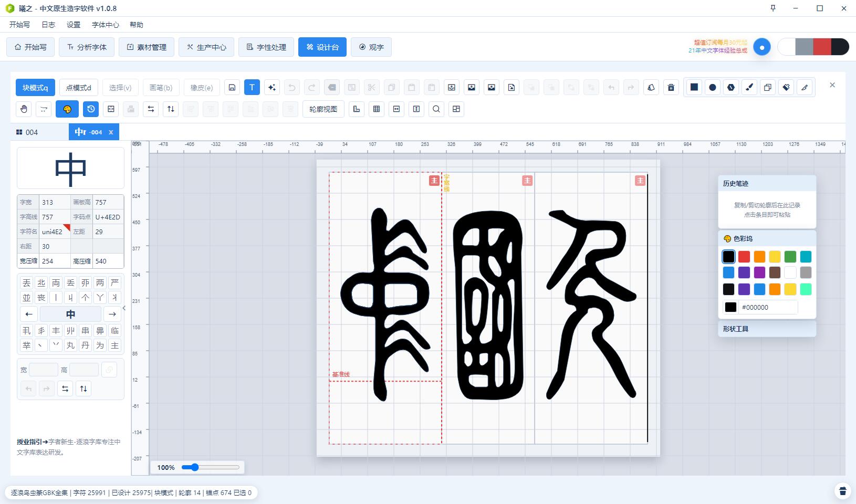Collapse the 色彩坞 color panel header

coord(767,238)
